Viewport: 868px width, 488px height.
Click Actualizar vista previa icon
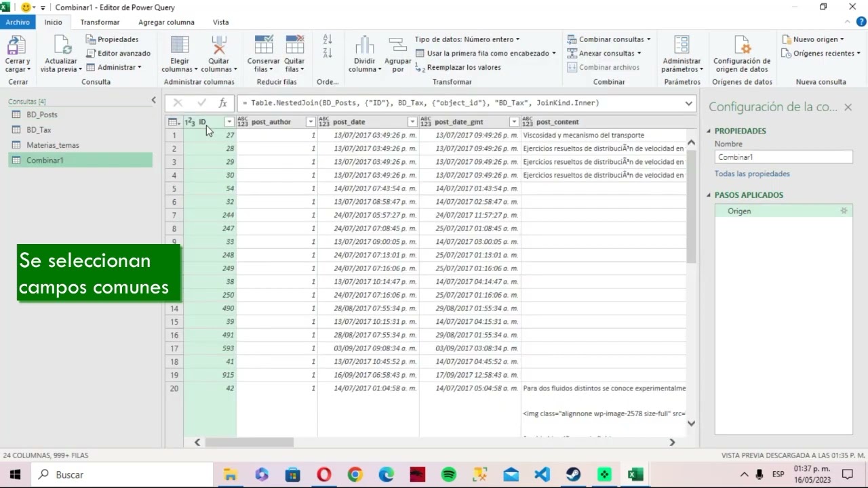(x=61, y=45)
